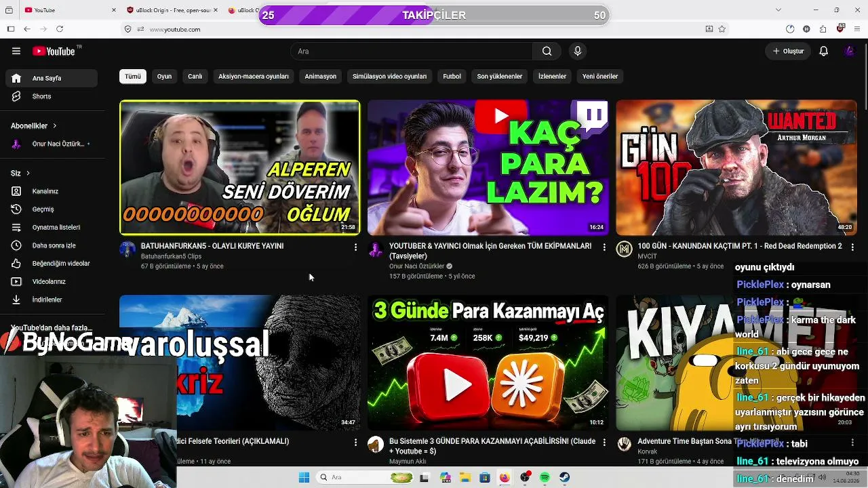Click the tracking protection shield icon
This screenshot has width=868, height=488.
click(127, 29)
